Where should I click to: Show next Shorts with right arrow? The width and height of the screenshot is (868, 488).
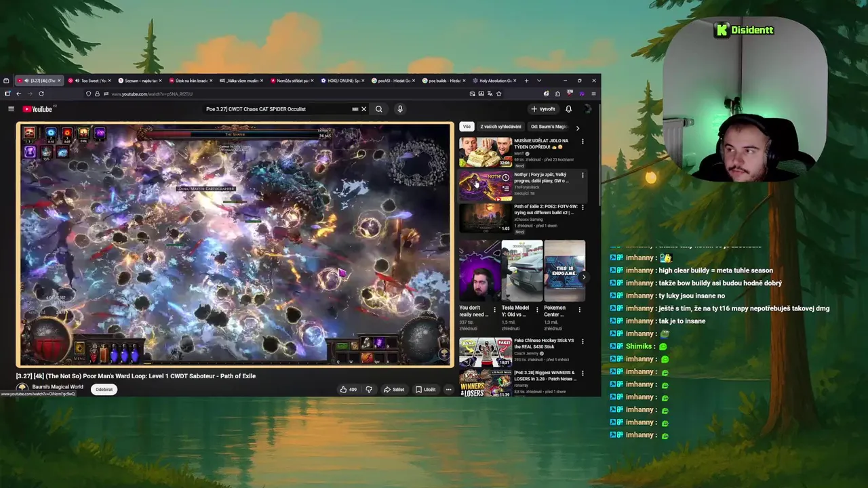[583, 277]
